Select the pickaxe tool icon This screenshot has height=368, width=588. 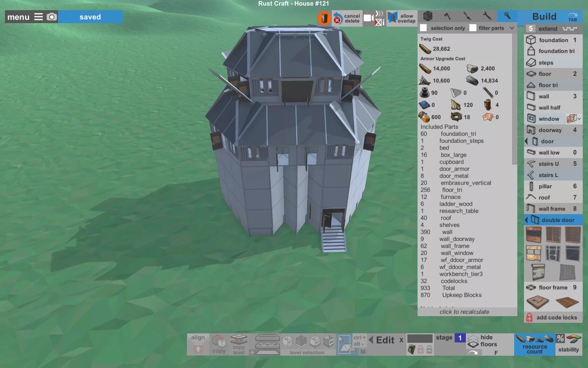(x=467, y=16)
